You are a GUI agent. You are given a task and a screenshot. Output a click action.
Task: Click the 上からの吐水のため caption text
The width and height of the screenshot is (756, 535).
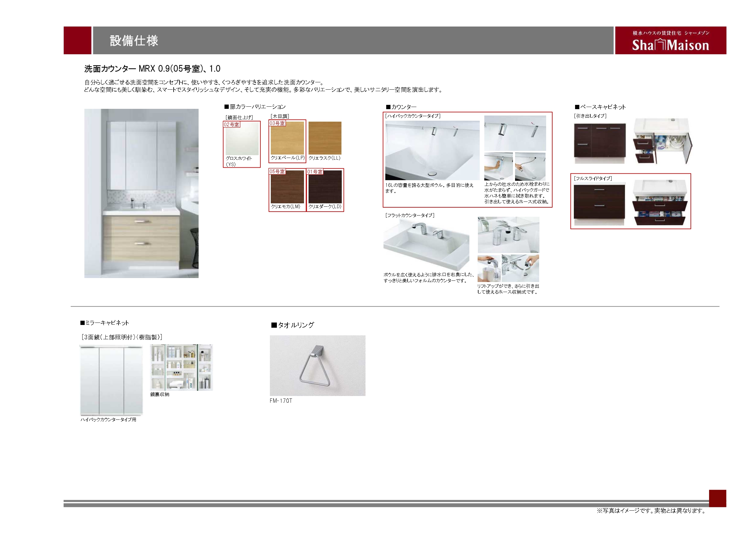pyautogui.click(x=517, y=193)
